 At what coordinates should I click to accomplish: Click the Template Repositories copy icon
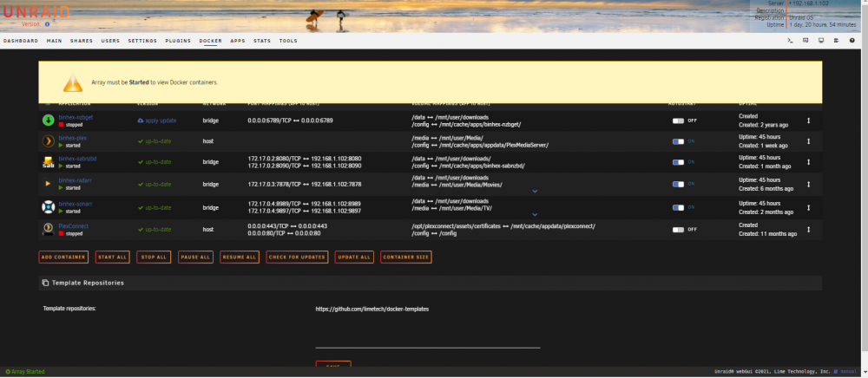[x=45, y=283]
